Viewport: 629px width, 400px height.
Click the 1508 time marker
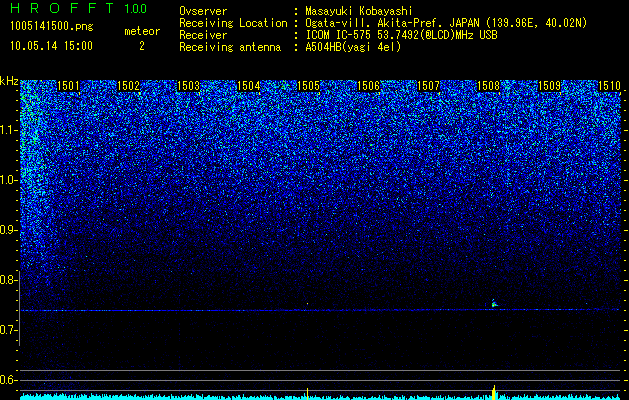point(489,86)
